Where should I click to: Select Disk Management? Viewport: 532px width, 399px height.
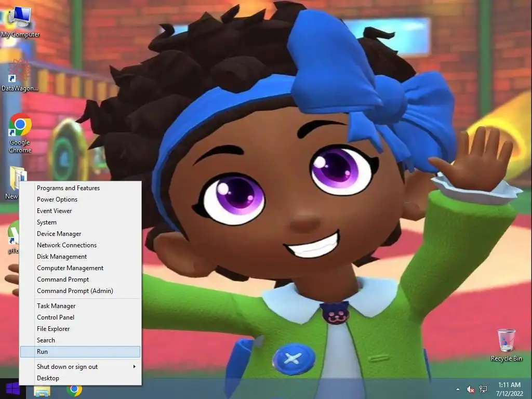pos(80,257)
